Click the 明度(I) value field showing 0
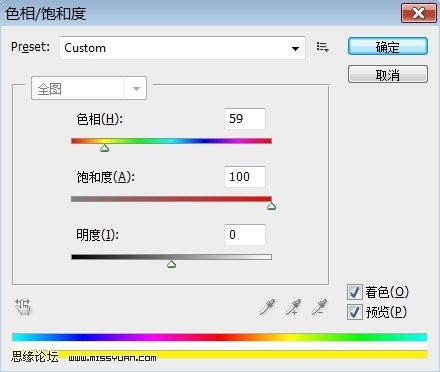 (245, 235)
